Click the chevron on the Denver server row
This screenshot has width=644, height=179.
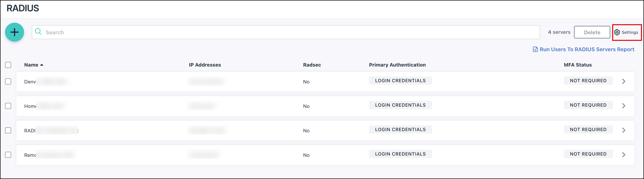(624, 81)
